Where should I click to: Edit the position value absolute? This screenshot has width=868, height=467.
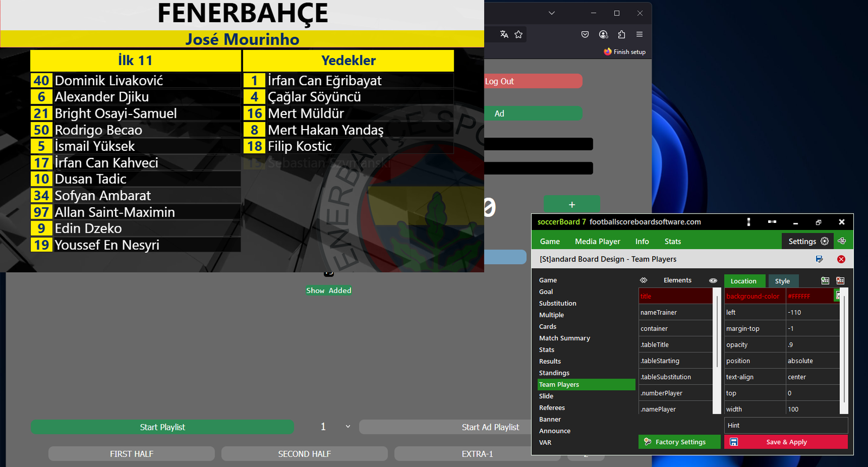tap(813, 361)
